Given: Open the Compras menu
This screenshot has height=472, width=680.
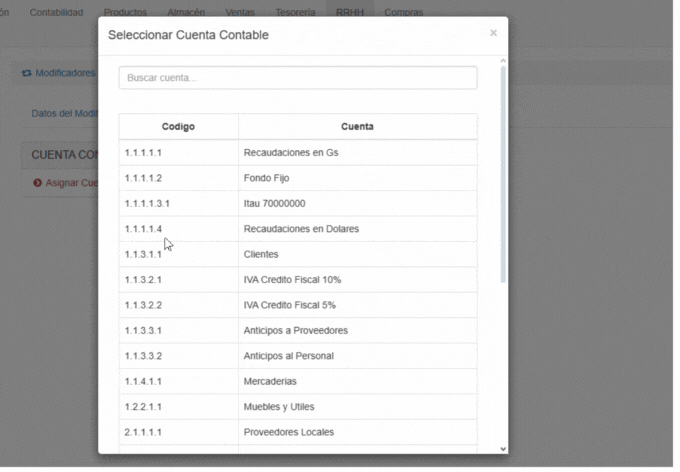Looking at the screenshot, I should point(403,13).
